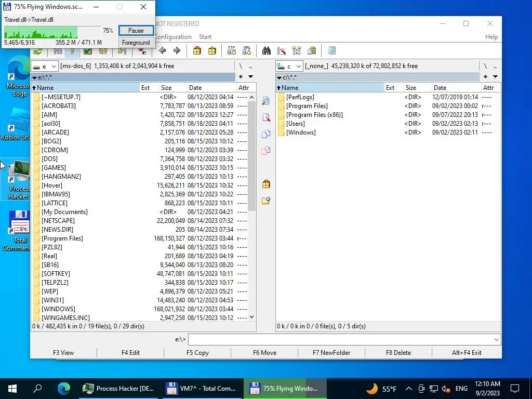The width and height of the screenshot is (532, 399).
Task: Go back with the left arrow icon
Action: 163,51
